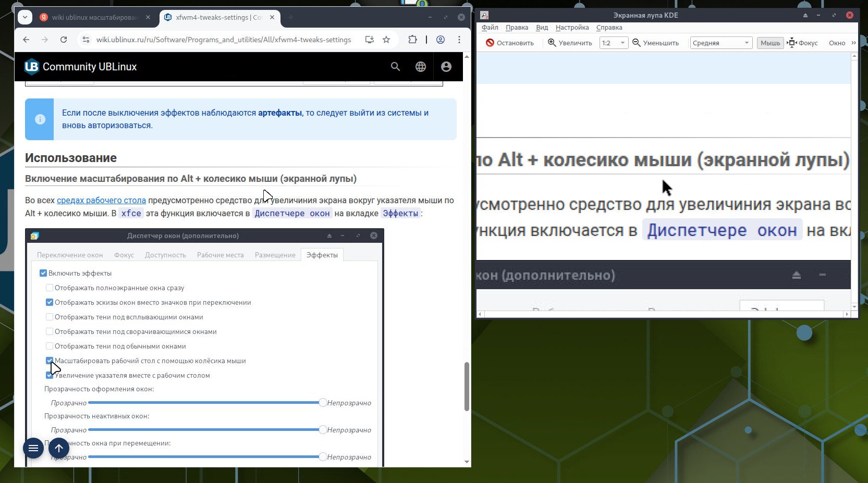Expand hidden toolbar items via chevron in KDE lupa

[x=854, y=43]
